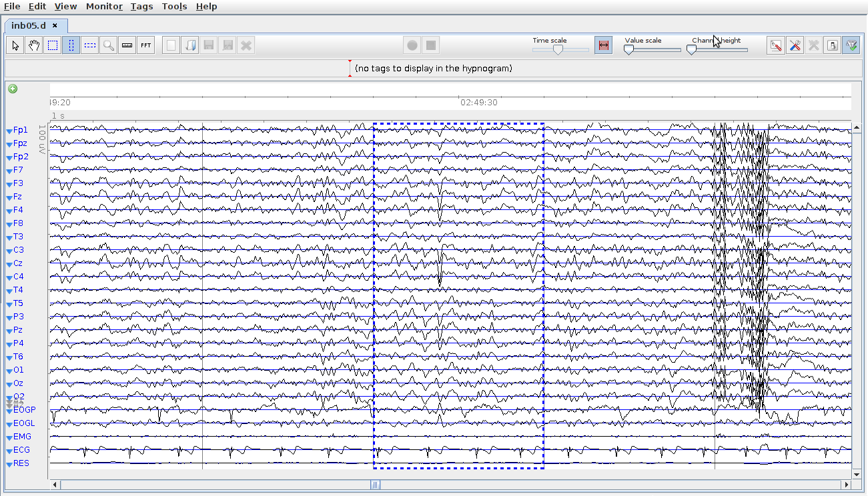The width and height of the screenshot is (868, 496).
Task: Activate the hand pan tool
Action: pyautogui.click(x=34, y=45)
